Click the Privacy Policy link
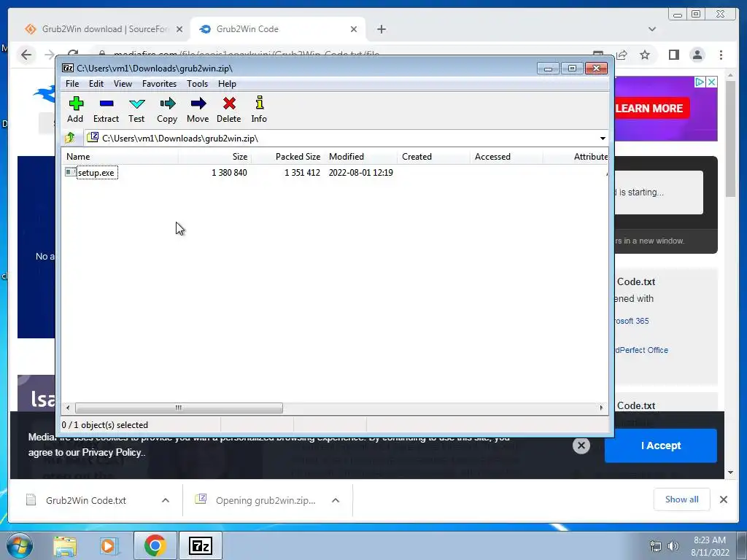The width and height of the screenshot is (747, 560). [x=113, y=452]
